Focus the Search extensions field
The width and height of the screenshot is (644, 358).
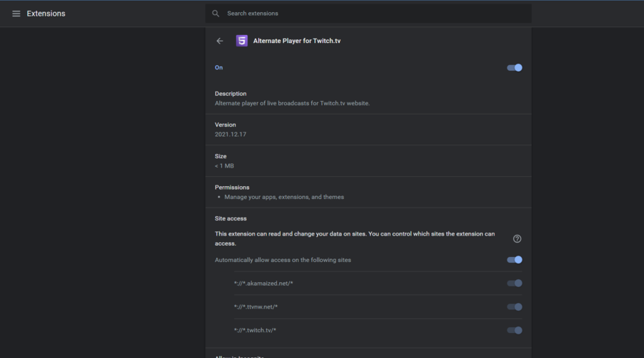pos(368,14)
